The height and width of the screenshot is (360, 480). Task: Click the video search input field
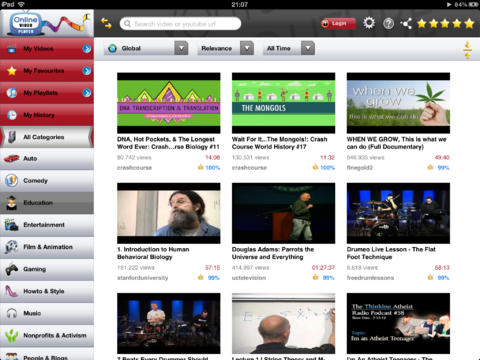[180, 24]
